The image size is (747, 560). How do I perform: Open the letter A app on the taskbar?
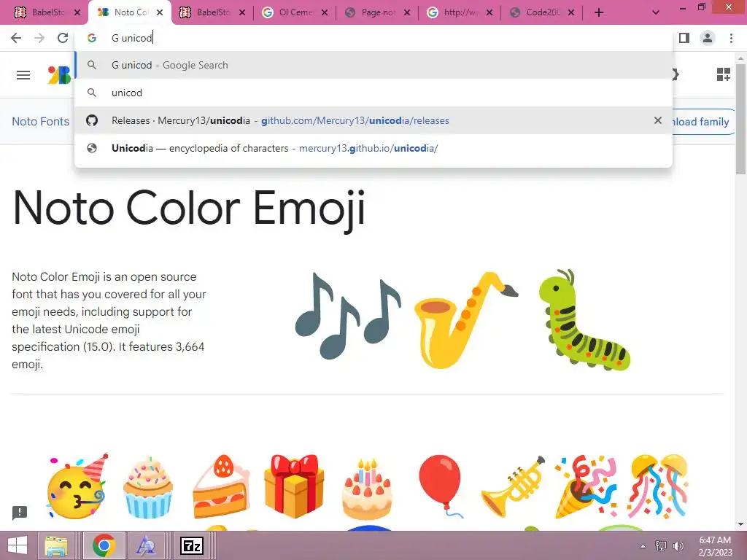tap(146, 545)
